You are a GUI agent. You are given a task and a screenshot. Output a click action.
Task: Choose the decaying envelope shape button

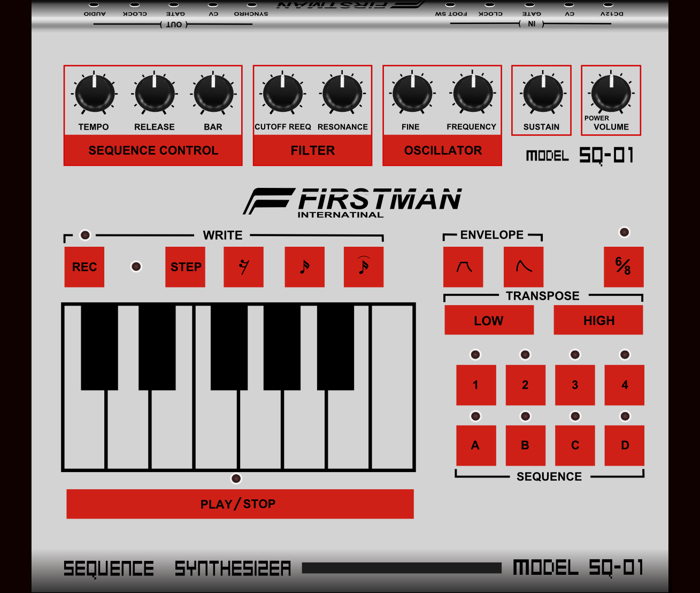pos(524,267)
